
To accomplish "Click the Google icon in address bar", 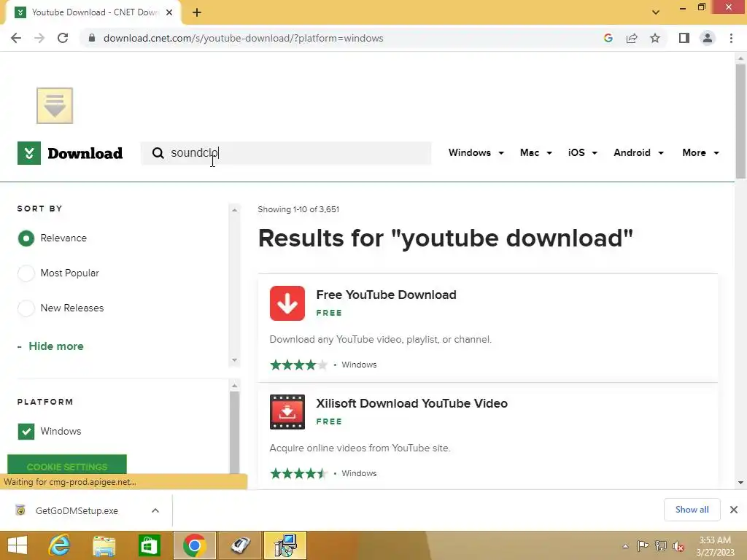I will click(608, 38).
